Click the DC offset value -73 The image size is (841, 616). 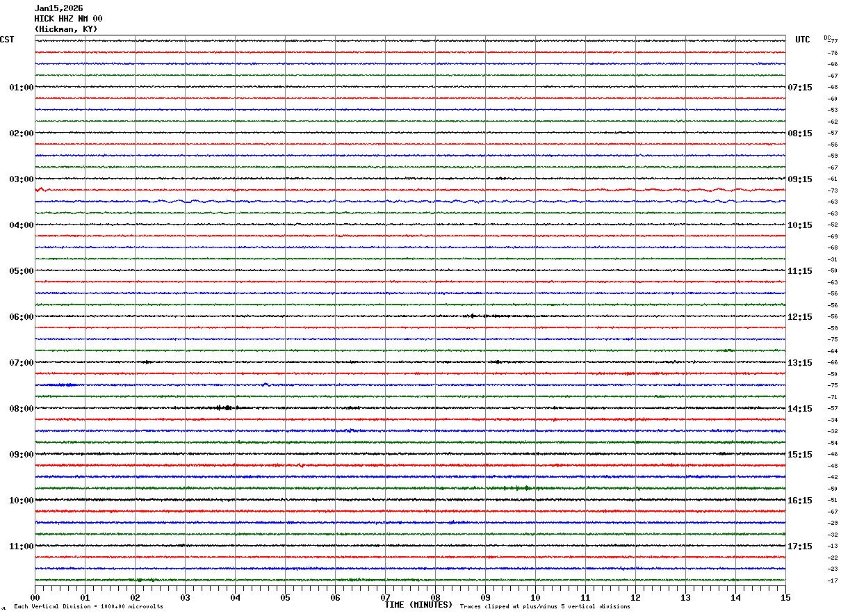(833, 191)
